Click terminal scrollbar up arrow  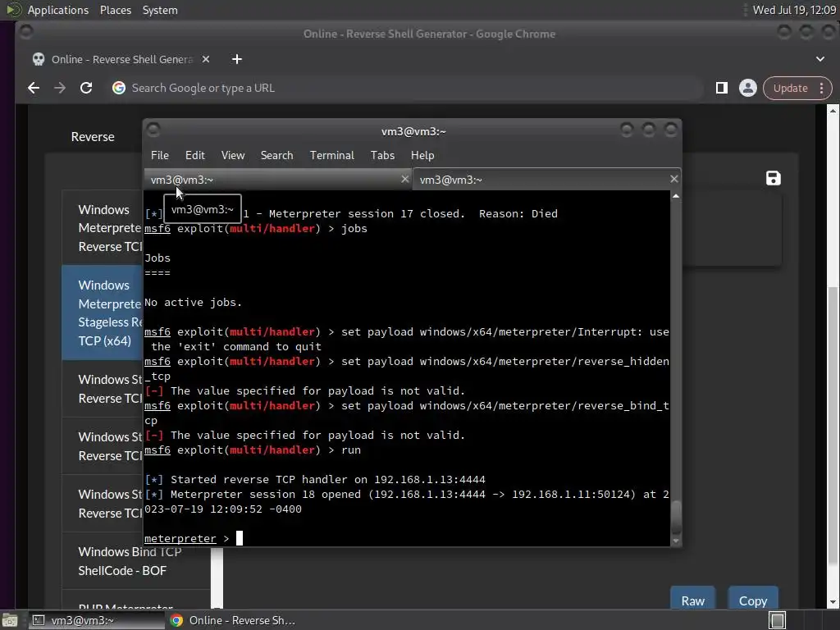point(676,197)
